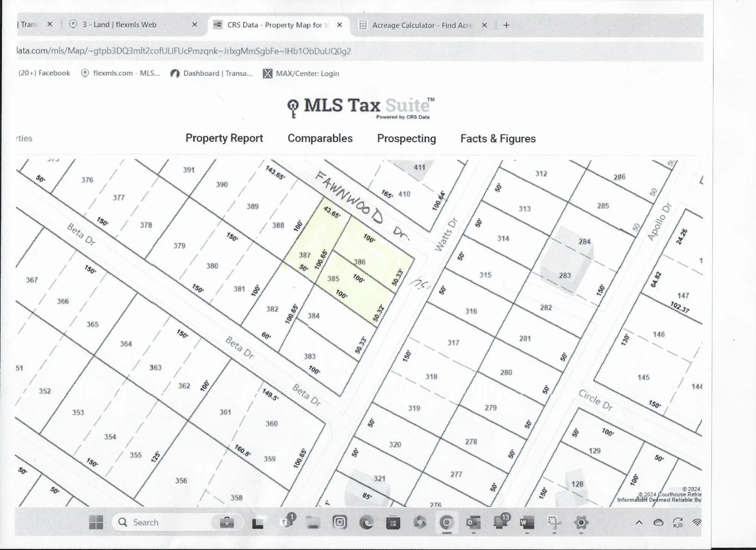Image resolution: width=756 pixels, height=550 pixels.
Task: Launch Instagram from the taskbar
Action: [340, 522]
